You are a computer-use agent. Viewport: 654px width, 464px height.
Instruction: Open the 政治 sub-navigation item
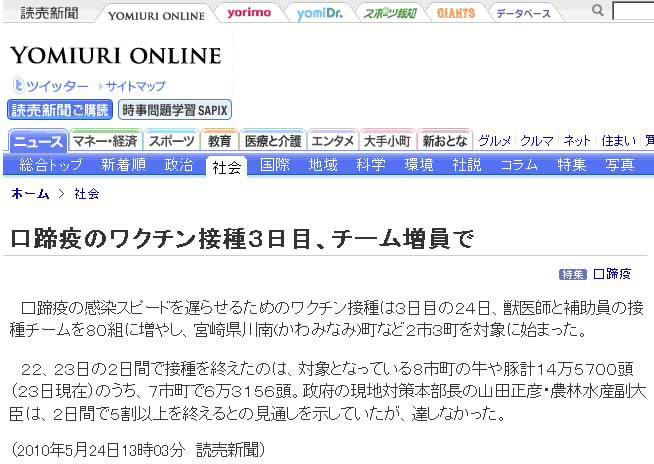pyautogui.click(x=179, y=165)
